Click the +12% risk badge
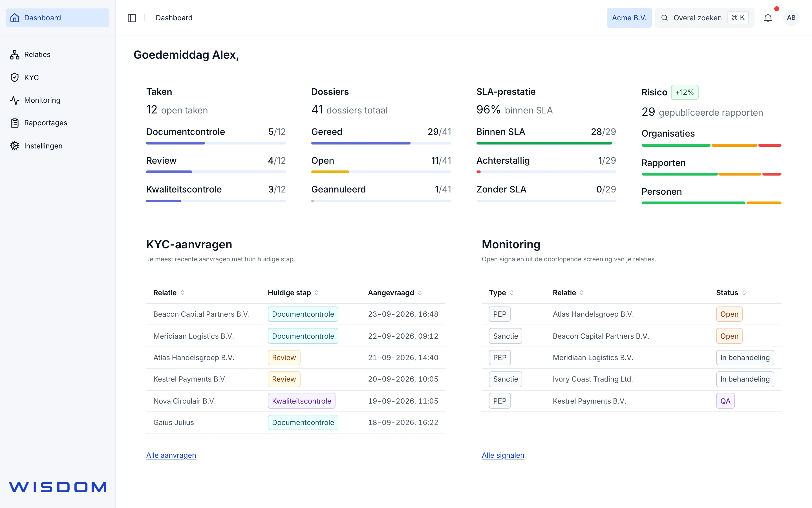The image size is (812, 508). click(685, 92)
